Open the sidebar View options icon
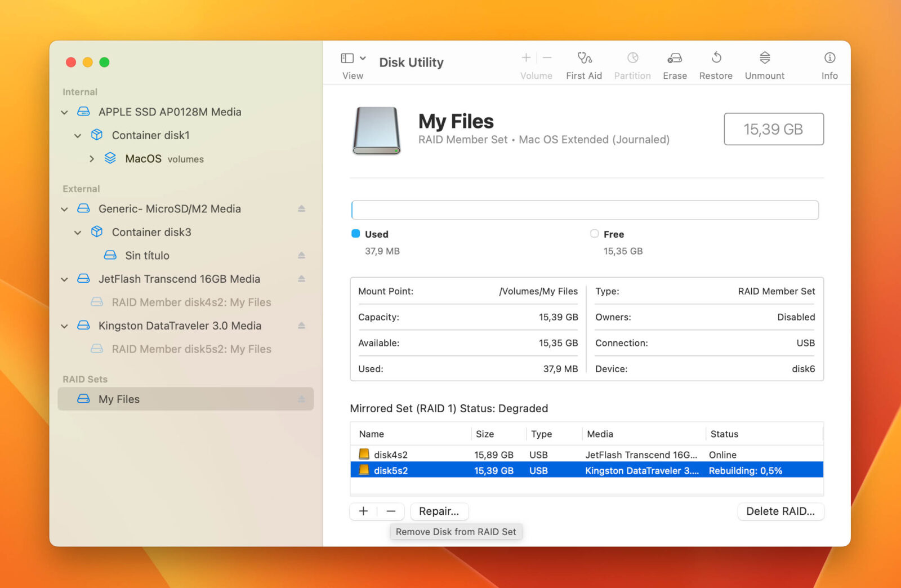 click(347, 57)
